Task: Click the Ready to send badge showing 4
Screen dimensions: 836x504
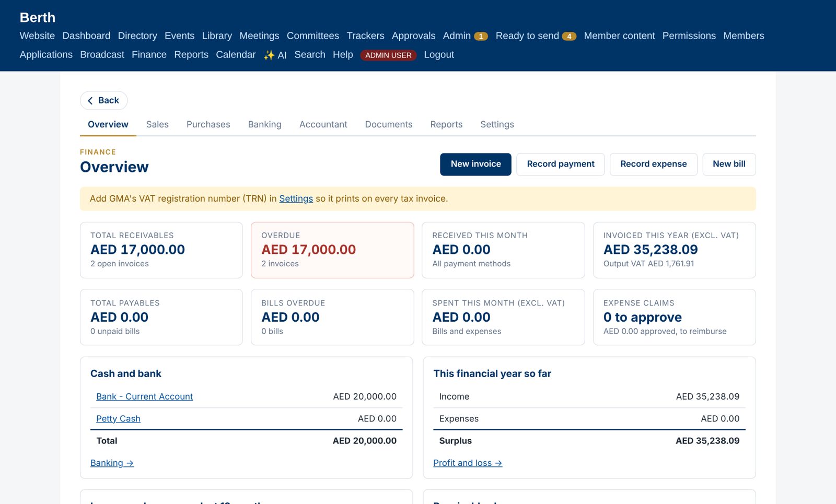Action: (x=569, y=37)
